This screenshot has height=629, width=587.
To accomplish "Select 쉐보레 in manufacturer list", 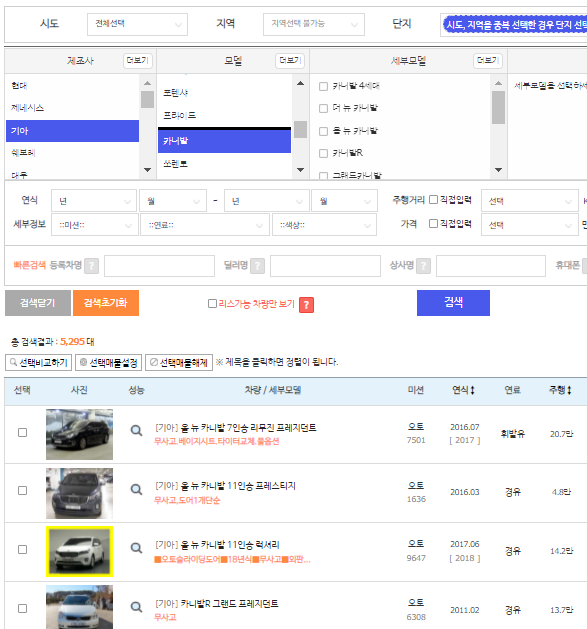I will 72,153.
